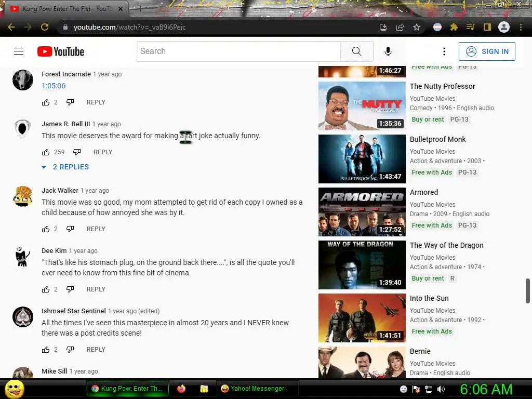Image resolution: width=532 pixels, height=399 pixels.
Task: Open the YouTube hamburger guide menu
Action: [x=19, y=51]
